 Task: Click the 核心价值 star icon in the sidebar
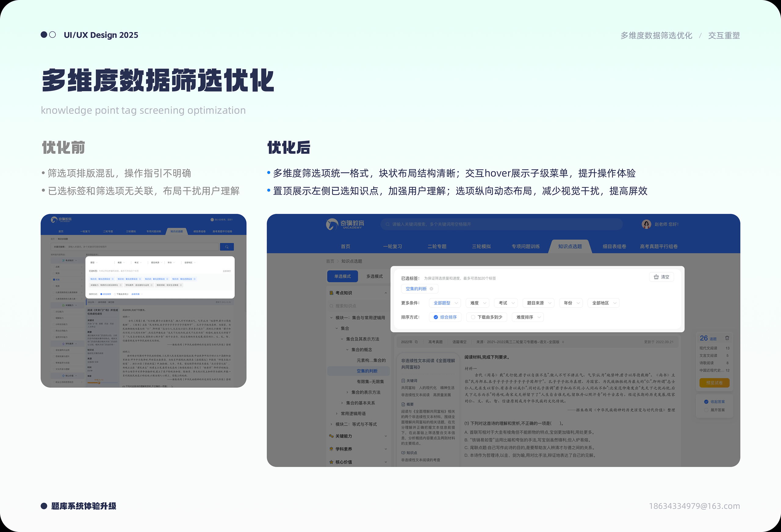coord(331,462)
